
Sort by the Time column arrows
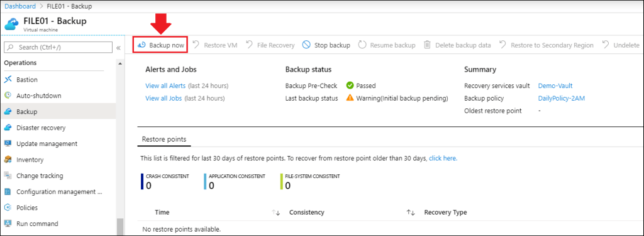(x=276, y=213)
